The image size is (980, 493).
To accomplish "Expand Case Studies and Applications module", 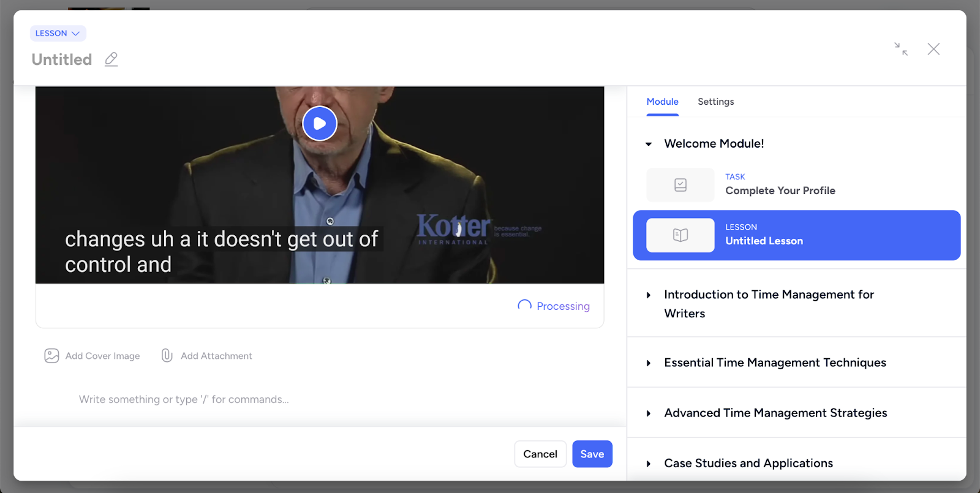I will pyautogui.click(x=649, y=464).
